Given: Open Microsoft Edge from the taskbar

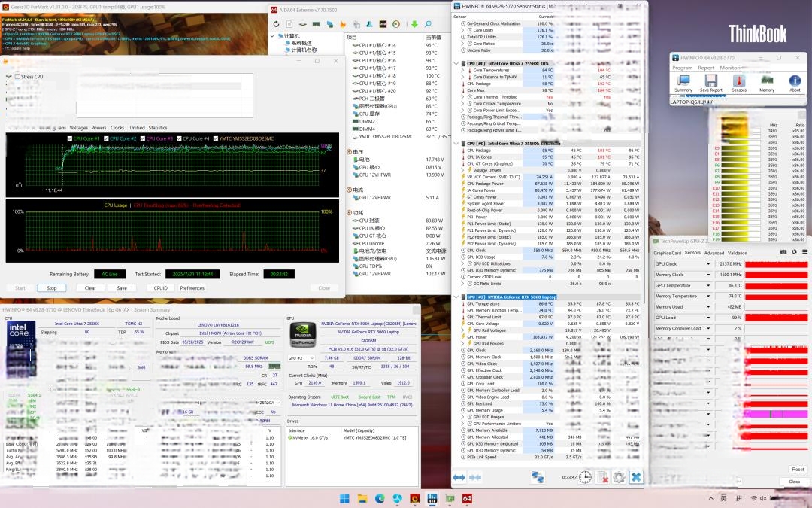Looking at the screenshot, I should point(380,499).
